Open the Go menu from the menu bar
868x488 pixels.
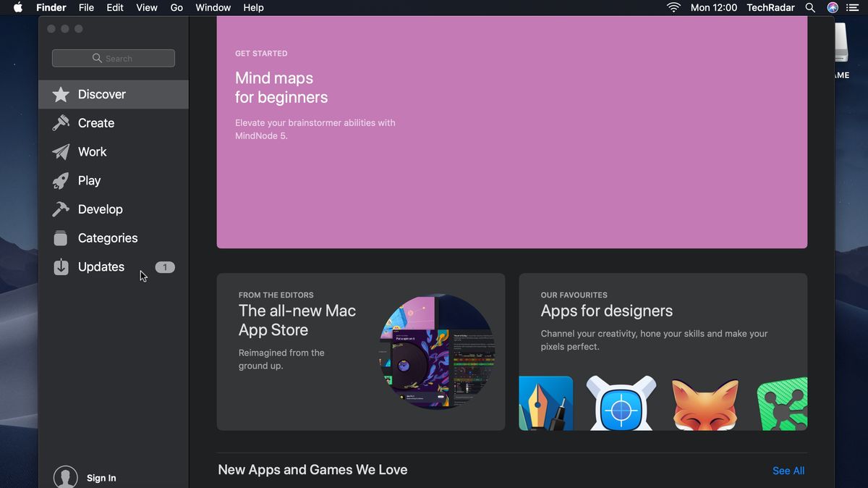tap(176, 7)
